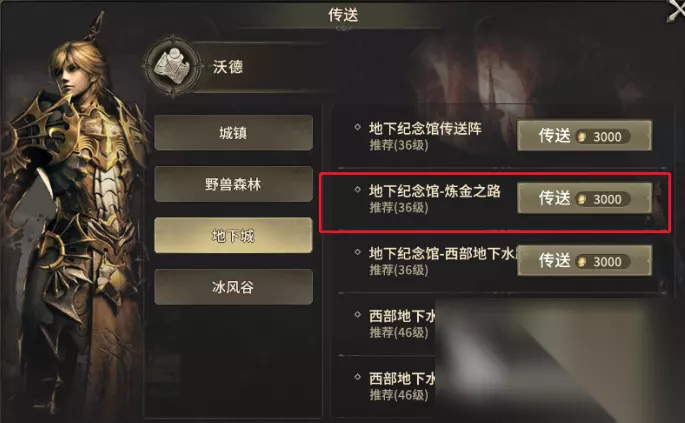Click gold coin icon in third 传送 button
The image size is (685, 423).
(581, 262)
